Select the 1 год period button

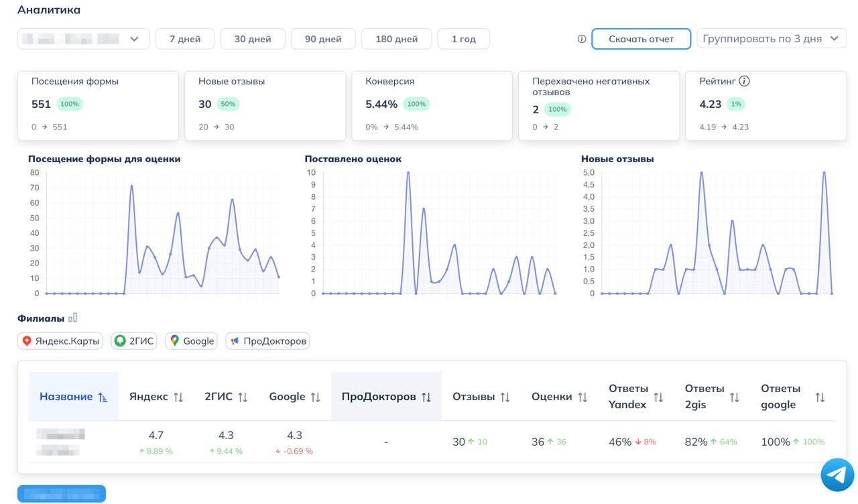(x=463, y=39)
